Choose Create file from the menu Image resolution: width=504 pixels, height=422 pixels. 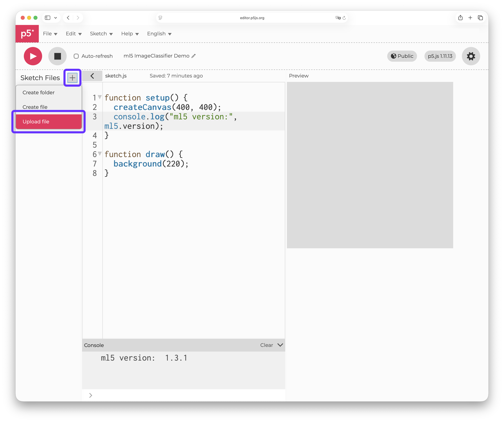49,107
